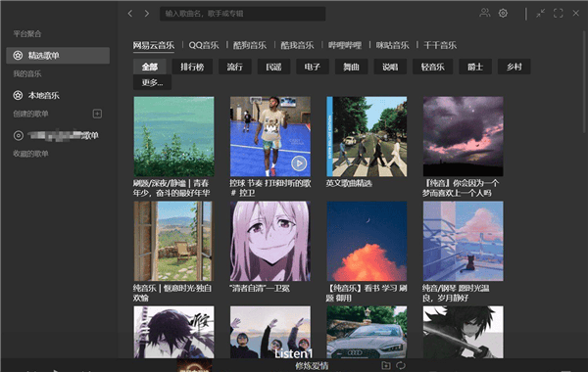Open the open-window countryside playlist cover
This screenshot has height=372, width=588.
[174, 241]
